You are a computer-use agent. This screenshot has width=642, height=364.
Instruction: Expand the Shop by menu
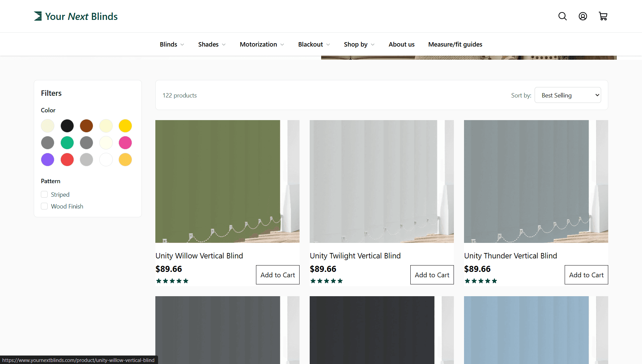359,44
